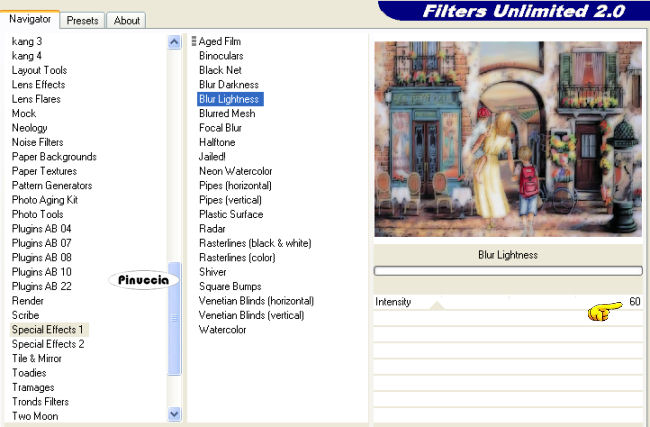Click the filter preview image
650x427 pixels.
508,139
